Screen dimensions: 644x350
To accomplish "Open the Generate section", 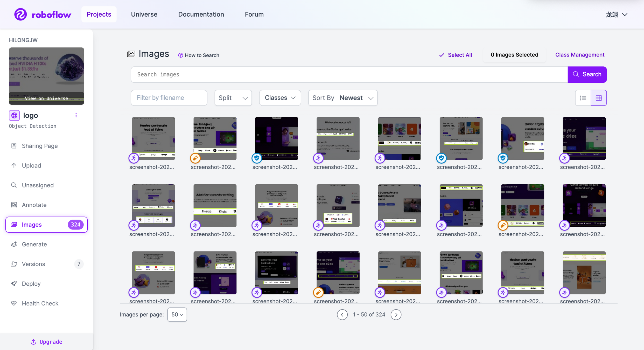I will tap(34, 244).
